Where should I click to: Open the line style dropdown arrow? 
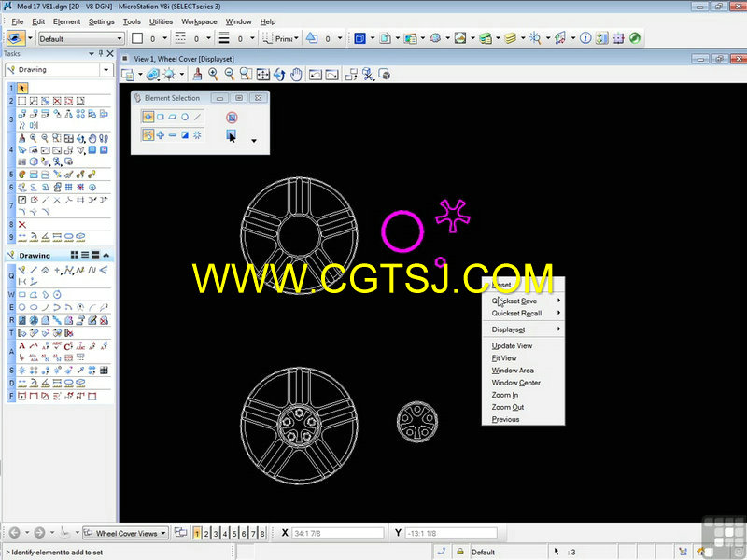[208, 38]
